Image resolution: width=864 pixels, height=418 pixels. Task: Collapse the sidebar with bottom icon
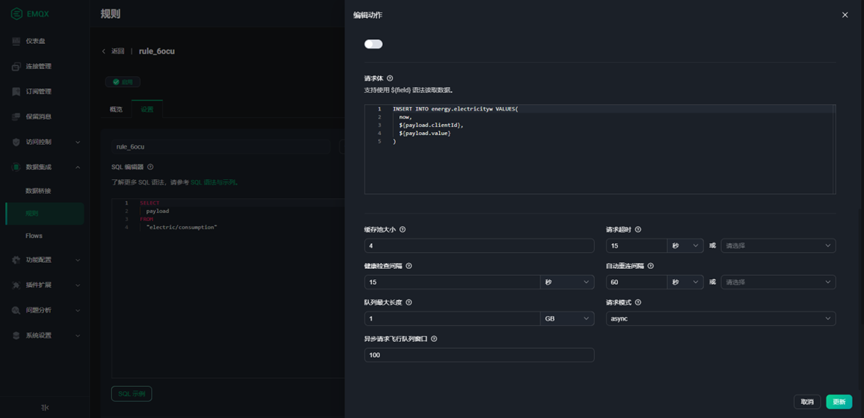(x=45, y=408)
